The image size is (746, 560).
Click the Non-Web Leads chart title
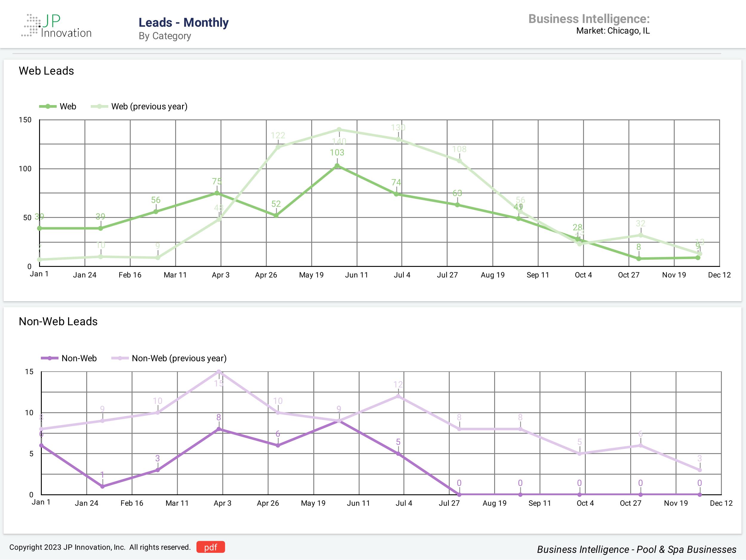pos(58,321)
